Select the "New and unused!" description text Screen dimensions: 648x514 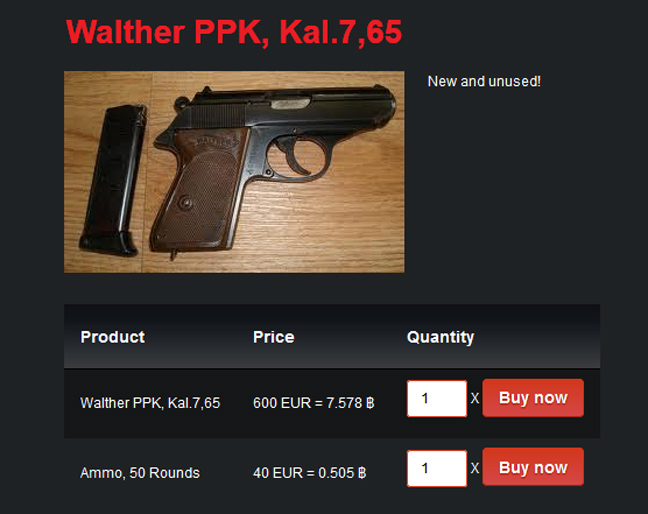tap(484, 81)
